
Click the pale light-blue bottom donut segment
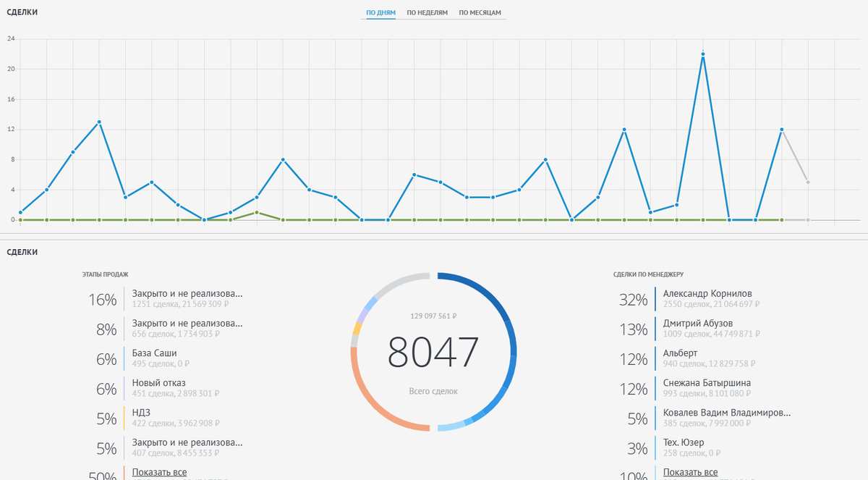tap(451, 426)
